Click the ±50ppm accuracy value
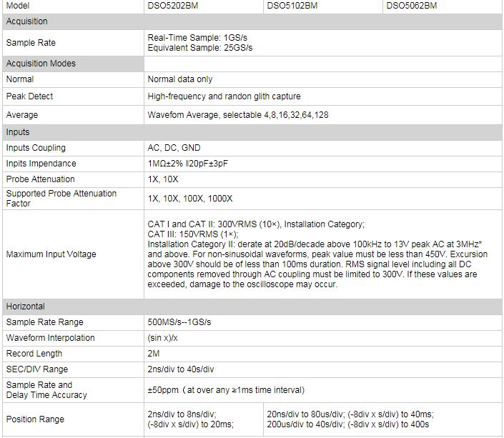The image size is (504, 438). 226,390
